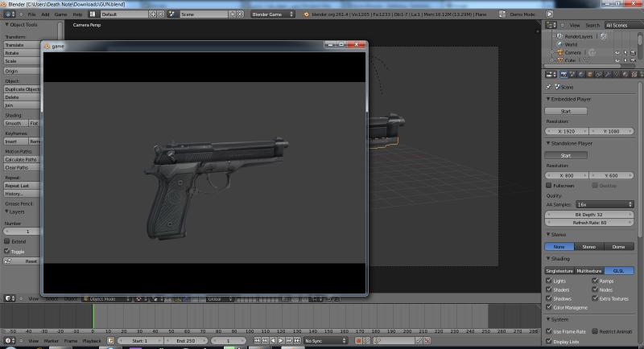This screenshot has width=644, height=349.
Task: Collapse the Shading panel
Action: (x=548, y=258)
